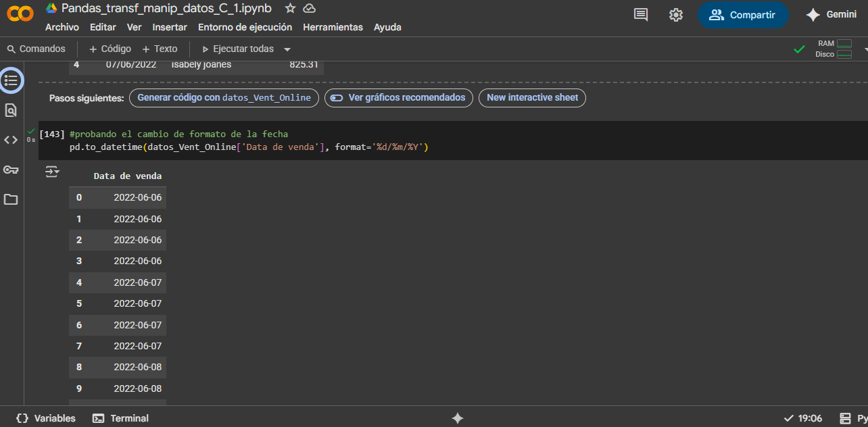This screenshot has width=868, height=427.
Task: Click the green connected checkmark
Action: [x=799, y=49]
